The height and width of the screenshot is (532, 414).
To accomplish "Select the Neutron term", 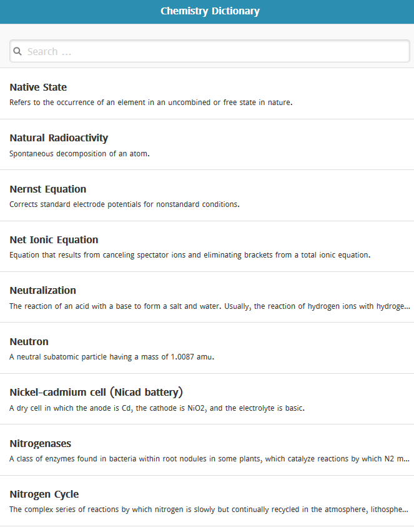I will (29, 341).
